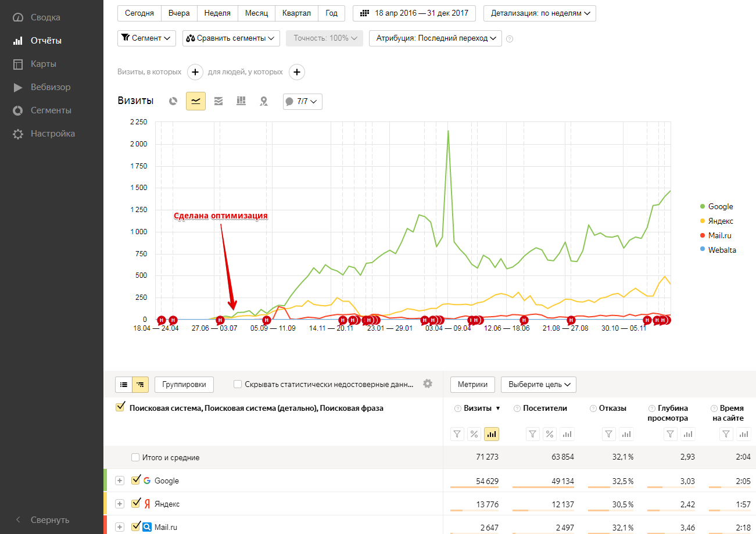Toggle Яндекс series in chart legend

coord(716,221)
